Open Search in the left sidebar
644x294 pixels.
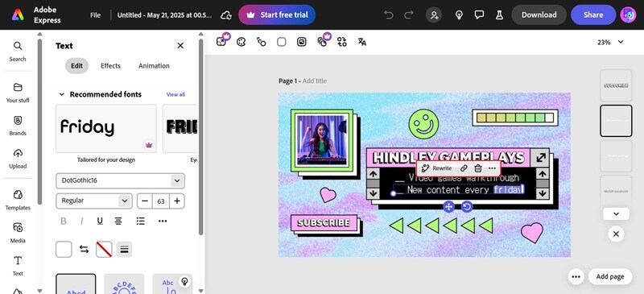pos(18,52)
